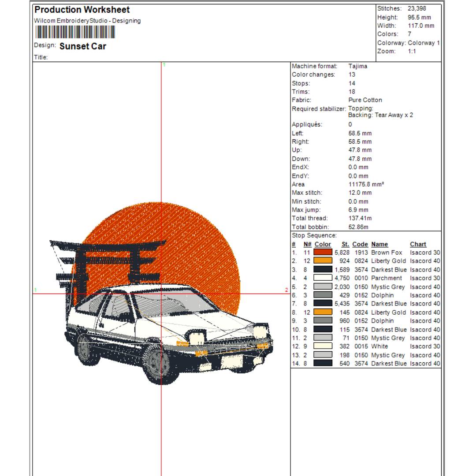Select the Production Worksheet heading

[x=82, y=10]
